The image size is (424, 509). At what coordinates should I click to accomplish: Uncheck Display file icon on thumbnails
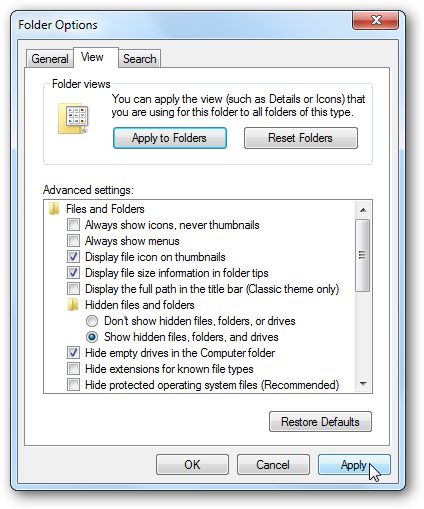point(73,257)
